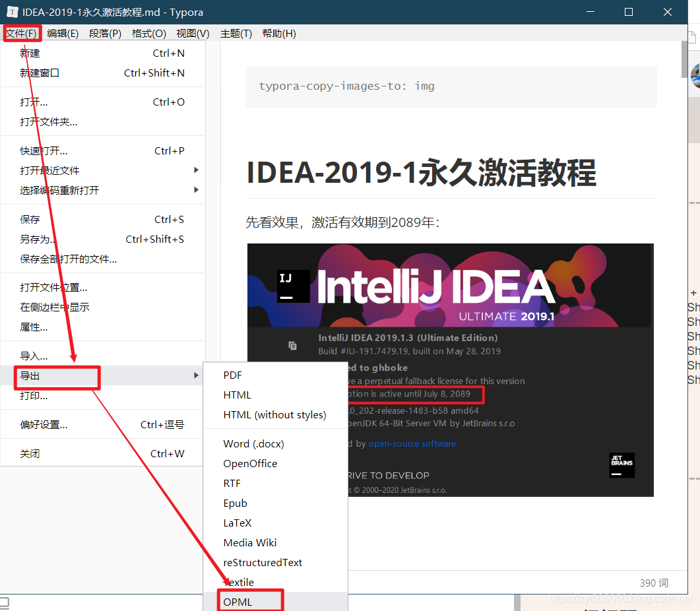
Task: Click the 先看效果 paragraph text
Action: (343, 222)
